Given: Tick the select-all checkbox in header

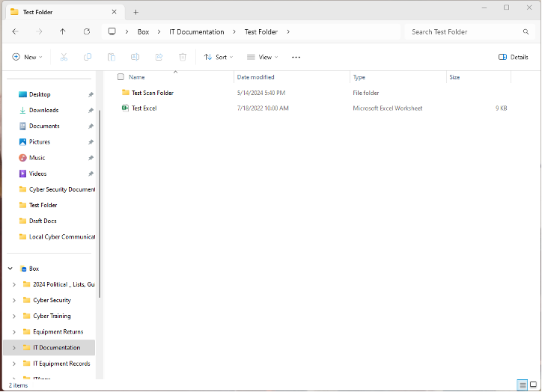Looking at the screenshot, I should click(121, 76).
